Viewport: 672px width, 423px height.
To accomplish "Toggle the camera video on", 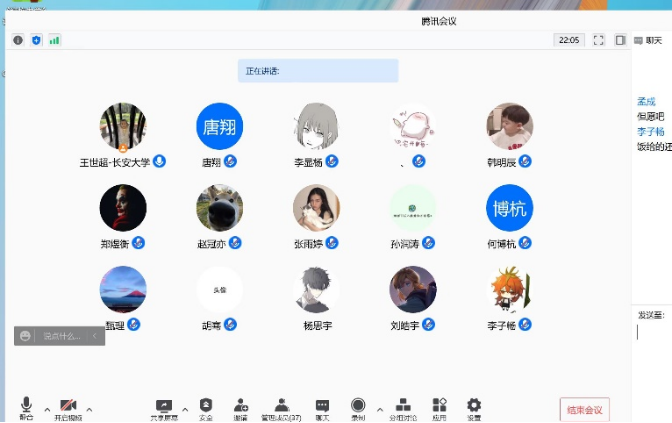I will [x=68, y=405].
